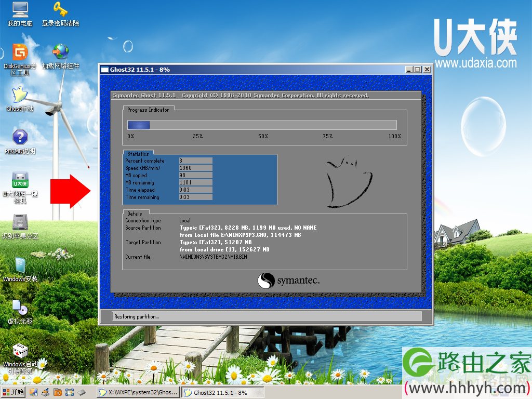
Task: Click the scanner-shaped quick launch icon
Action: (46, 393)
